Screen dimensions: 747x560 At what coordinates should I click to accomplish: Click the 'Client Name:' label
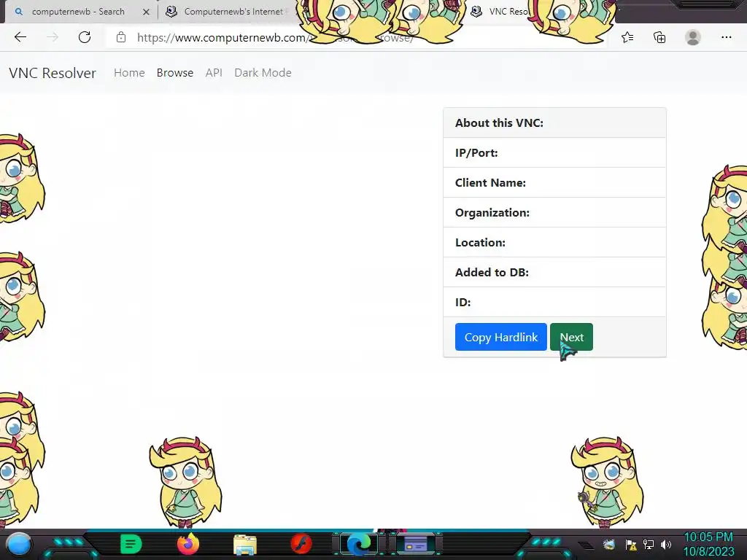(490, 183)
